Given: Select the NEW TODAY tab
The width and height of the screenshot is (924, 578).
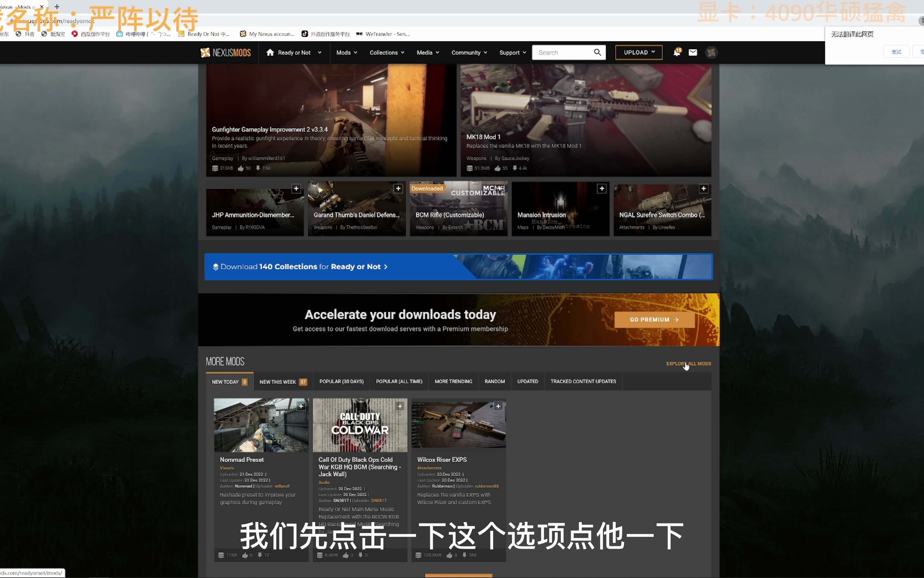Looking at the screenshot, I should click(229, 382).
